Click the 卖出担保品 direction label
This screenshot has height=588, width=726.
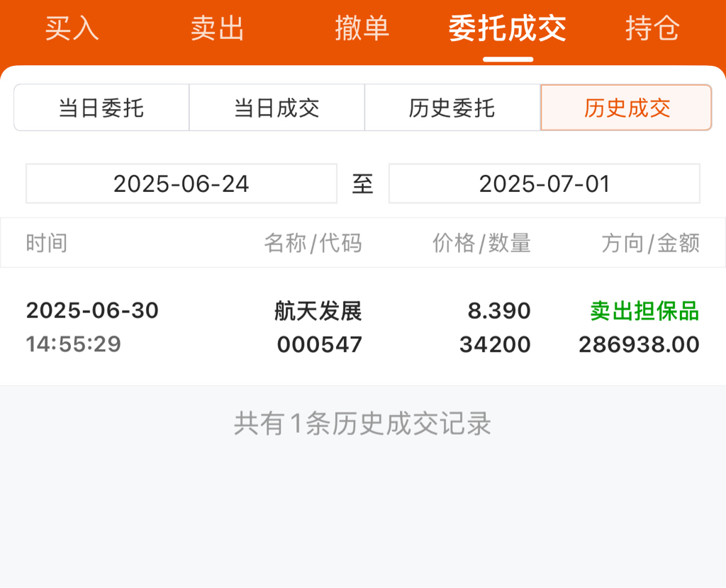pos(644,311)
